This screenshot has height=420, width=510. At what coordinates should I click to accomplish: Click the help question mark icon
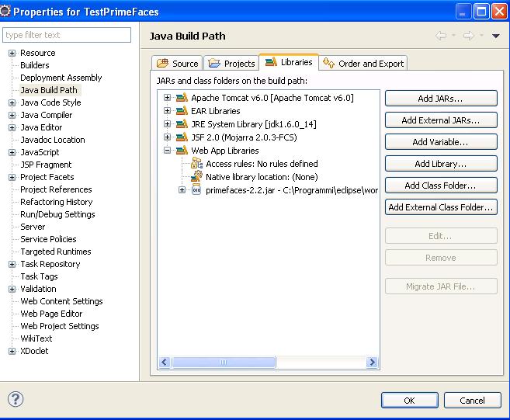[x=16, y=399]
